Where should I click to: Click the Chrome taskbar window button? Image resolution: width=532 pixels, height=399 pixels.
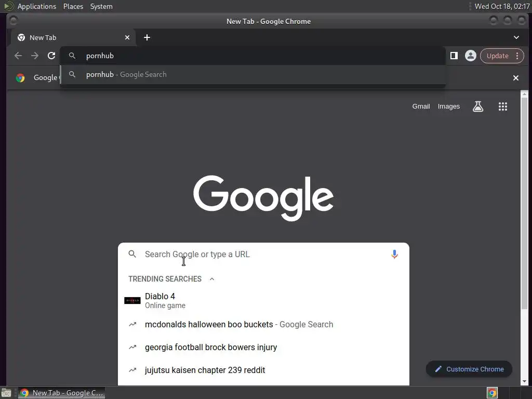pyautogui.click(x=61, y=393)
